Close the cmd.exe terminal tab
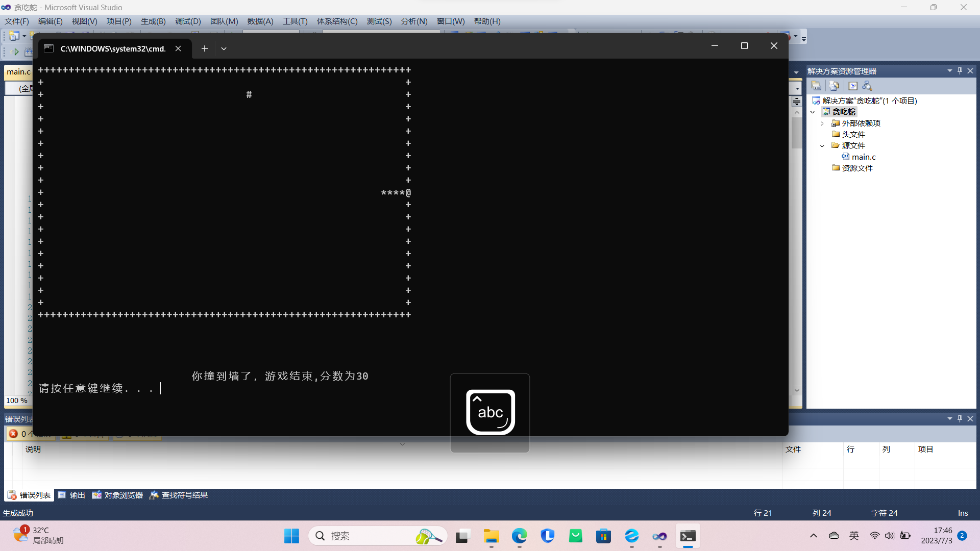Screen dimensions: 980x551 [178, 48]
